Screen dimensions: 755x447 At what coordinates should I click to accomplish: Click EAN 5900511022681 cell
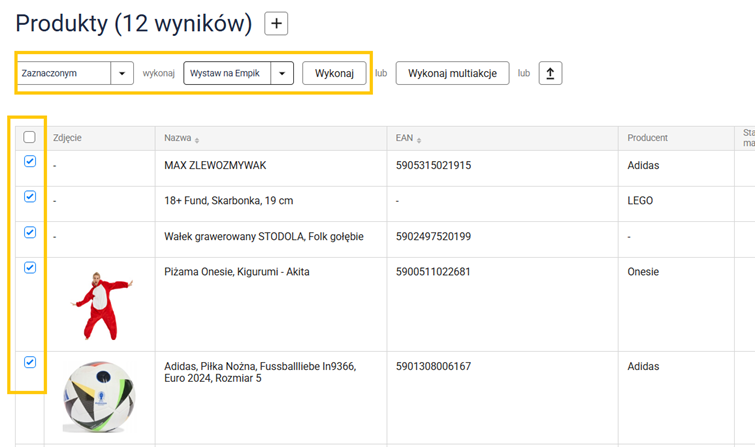pos(433,271)
